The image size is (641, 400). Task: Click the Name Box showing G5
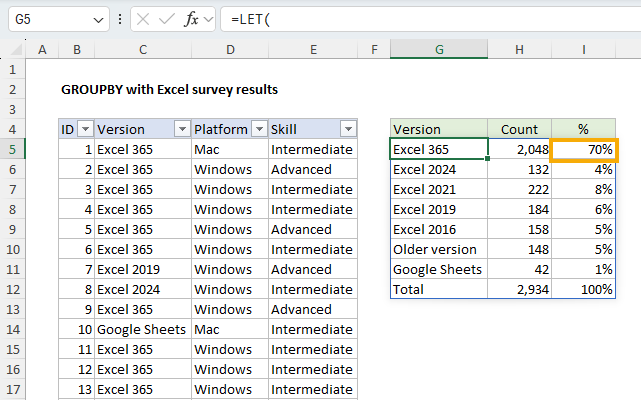tap(59, 19)
